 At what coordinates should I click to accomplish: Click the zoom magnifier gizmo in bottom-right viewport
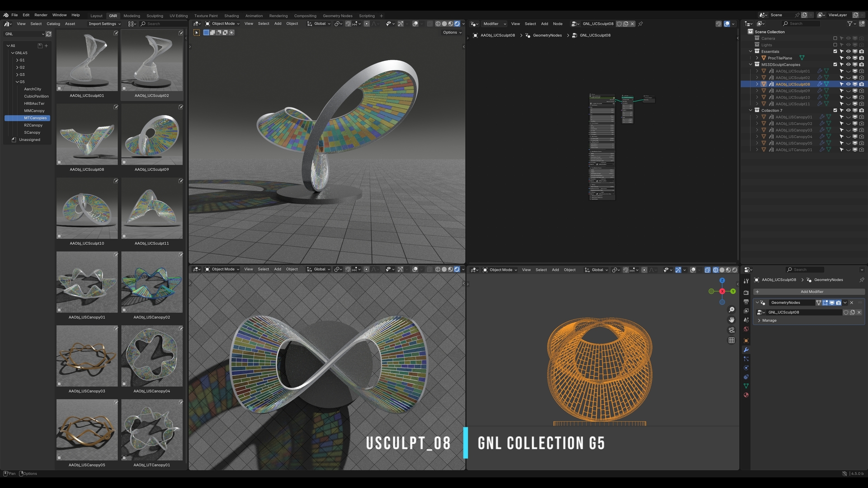pyautogui.click(x=731, y=310)
